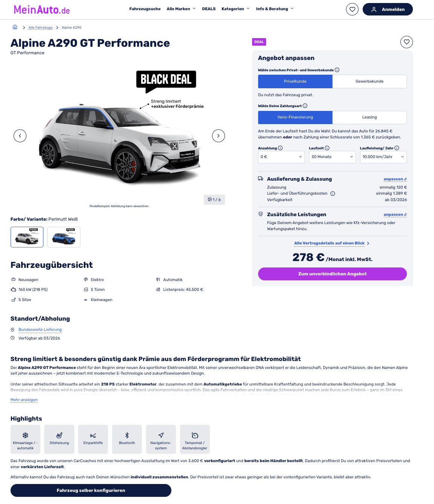The width and height of the screenshot is (434, 504).
Task: Switch payment type to Leasing
Action: pyautogui.click(x=369, y=117)
